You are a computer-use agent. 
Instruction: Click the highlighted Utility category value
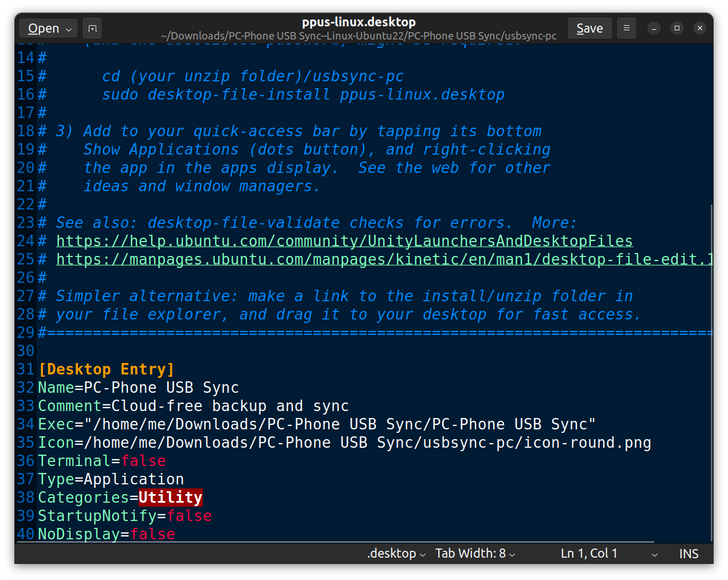coord(170,498)
